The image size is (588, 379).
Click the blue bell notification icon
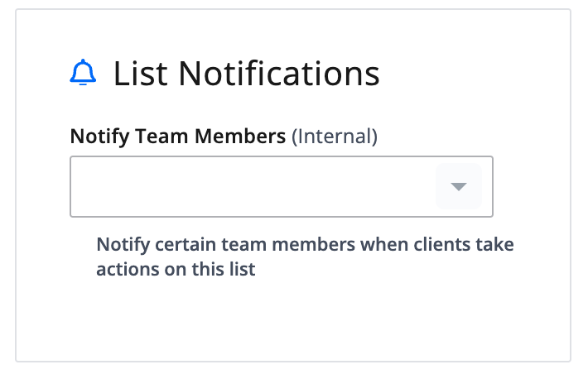(83, 72)
